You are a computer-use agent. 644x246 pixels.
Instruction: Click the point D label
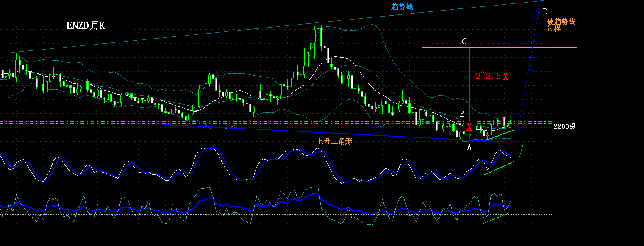pyautogui.click(x=545, y=11)
